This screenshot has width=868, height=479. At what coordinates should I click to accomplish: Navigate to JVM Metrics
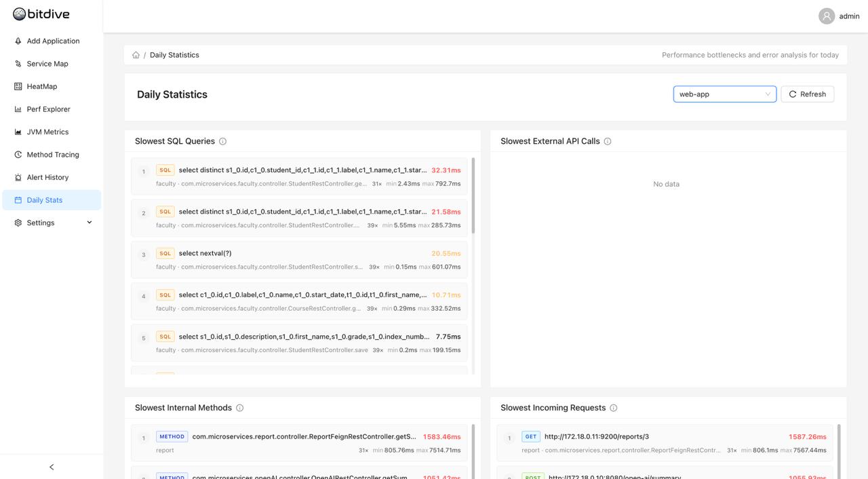pyautogui.click(x=52, y=132)
